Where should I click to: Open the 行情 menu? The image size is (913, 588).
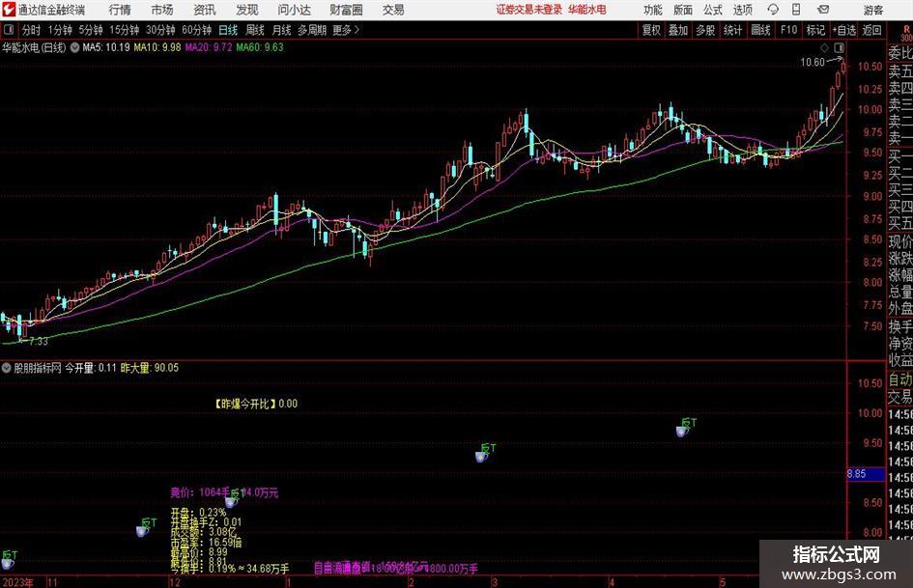(x=120, y=10)
